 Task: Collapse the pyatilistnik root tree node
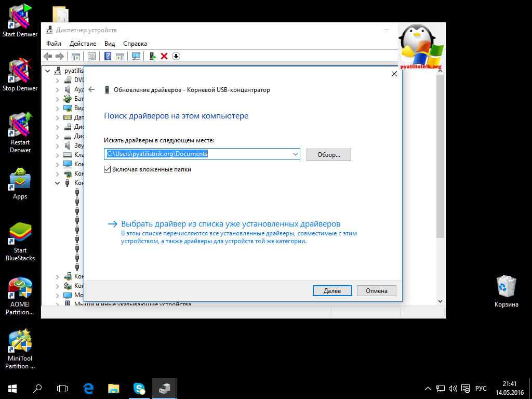pos(48,71)
